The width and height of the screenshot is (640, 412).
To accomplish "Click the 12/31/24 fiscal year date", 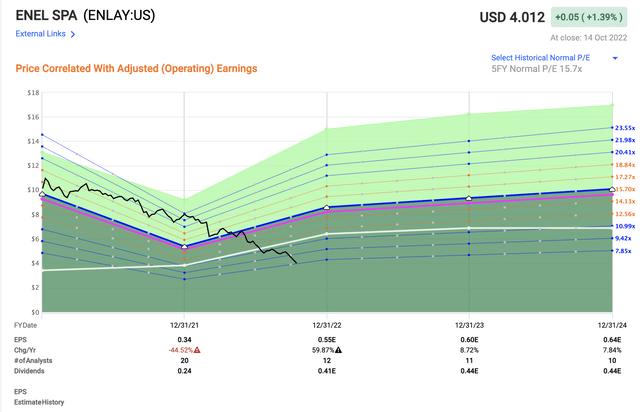I will 612,325.
